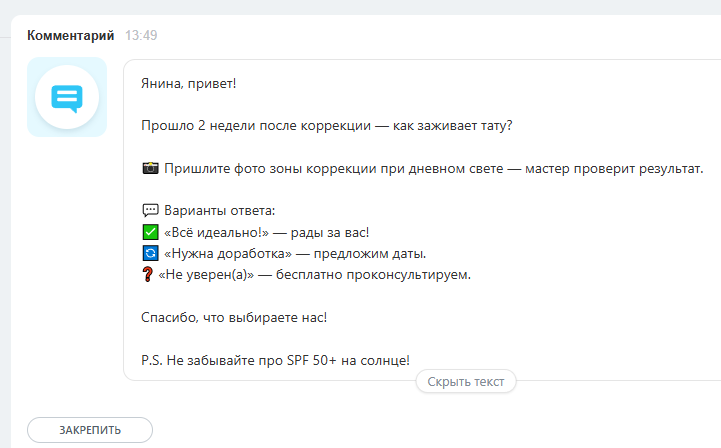Click the 13:49 timestamp
Screen dimensions: 721x448
coord(141,35)
